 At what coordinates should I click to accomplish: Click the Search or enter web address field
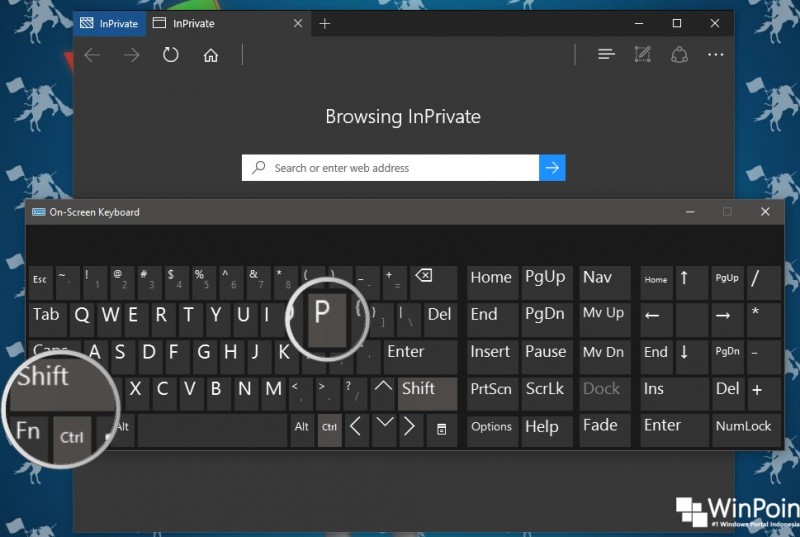pos(390,168)
